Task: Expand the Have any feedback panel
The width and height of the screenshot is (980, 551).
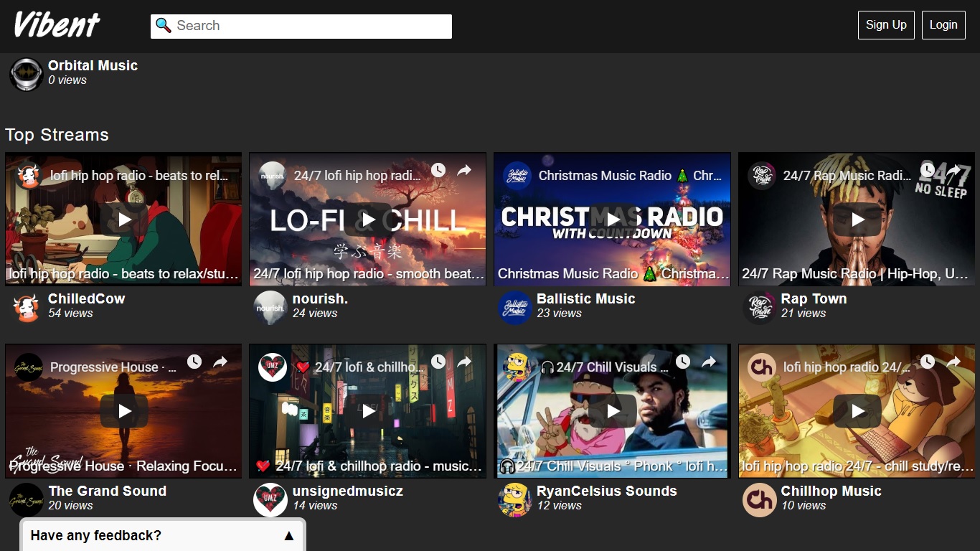Action: (x=163, y=536)
